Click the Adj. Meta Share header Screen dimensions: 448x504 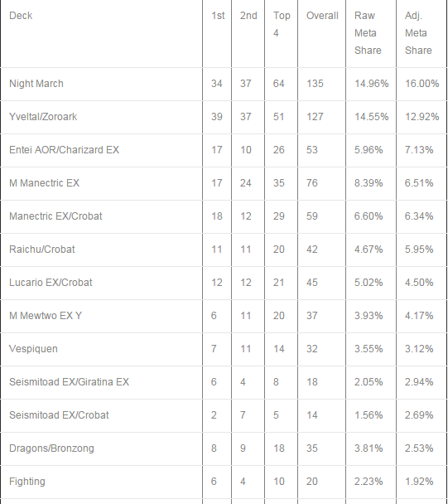click(x=418, y=33)
